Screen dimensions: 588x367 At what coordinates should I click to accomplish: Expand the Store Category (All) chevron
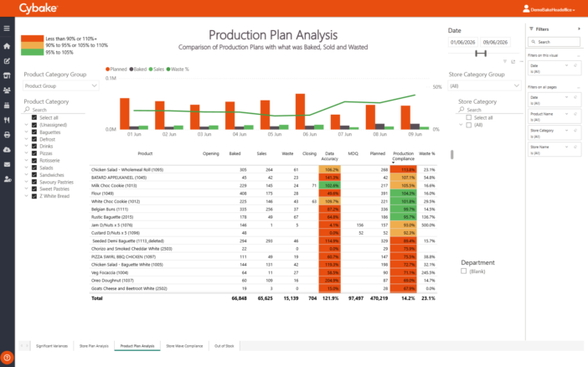point(461,125)
